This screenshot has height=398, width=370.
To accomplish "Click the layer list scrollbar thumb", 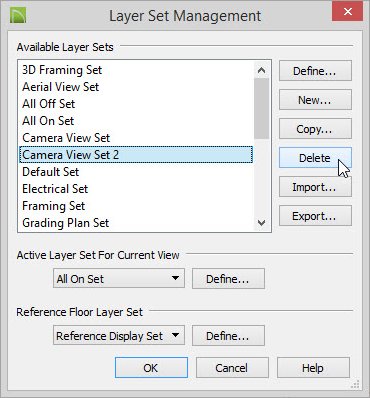I will [262, 108].
